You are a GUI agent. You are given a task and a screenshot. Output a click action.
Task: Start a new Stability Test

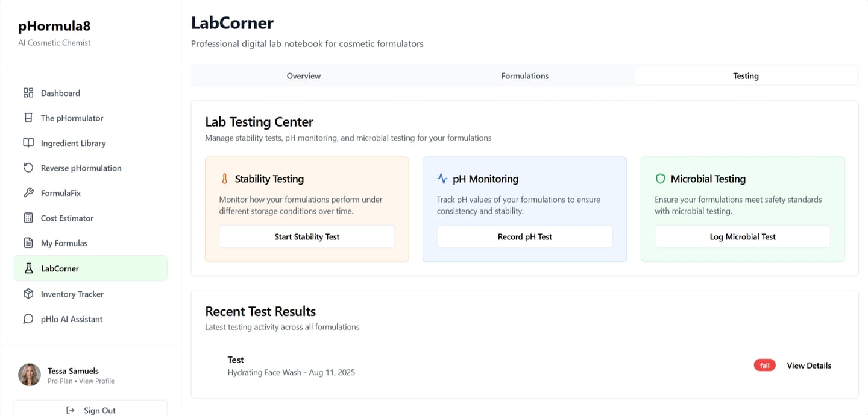point(307,236)
